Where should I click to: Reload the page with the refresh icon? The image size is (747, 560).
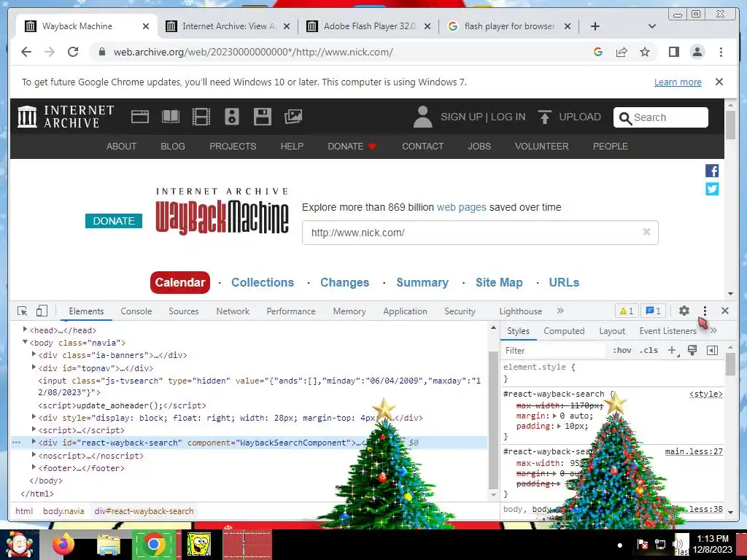(x=73, y=52)
